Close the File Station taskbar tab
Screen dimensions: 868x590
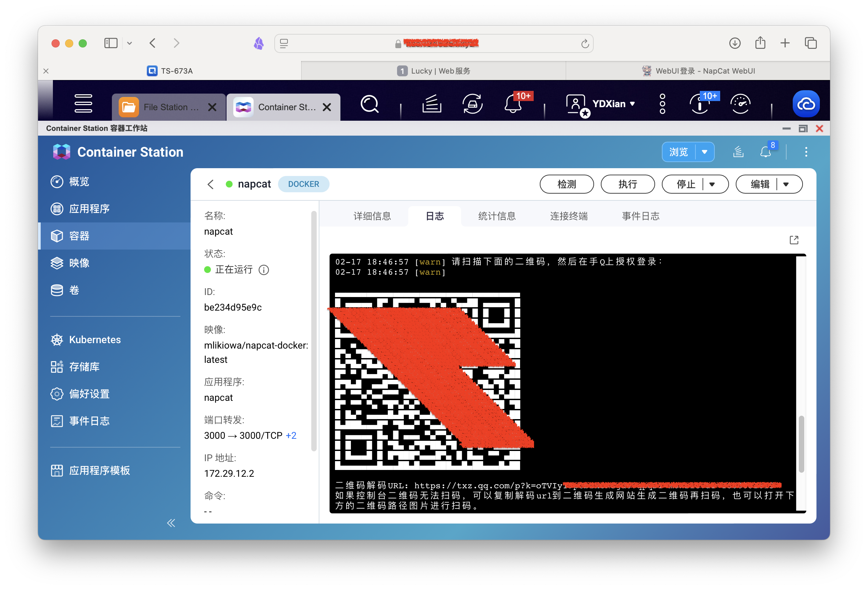(212, 107)
